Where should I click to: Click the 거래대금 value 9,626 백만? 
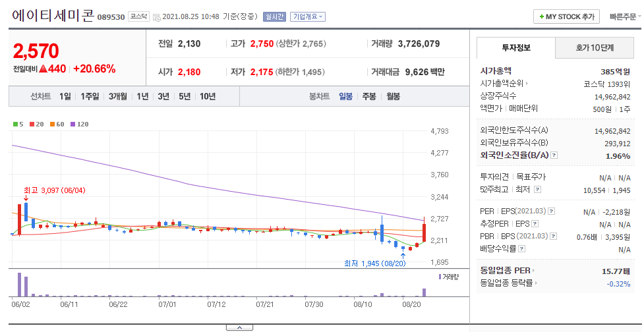(425, 72)
